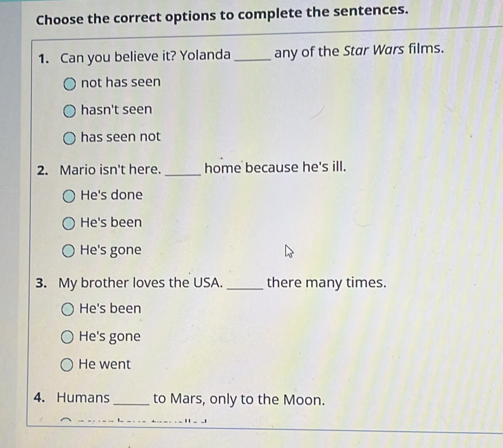Select 'He's done' radio button in question 2
Screen dimensions: 503x448
coord(68,196)
